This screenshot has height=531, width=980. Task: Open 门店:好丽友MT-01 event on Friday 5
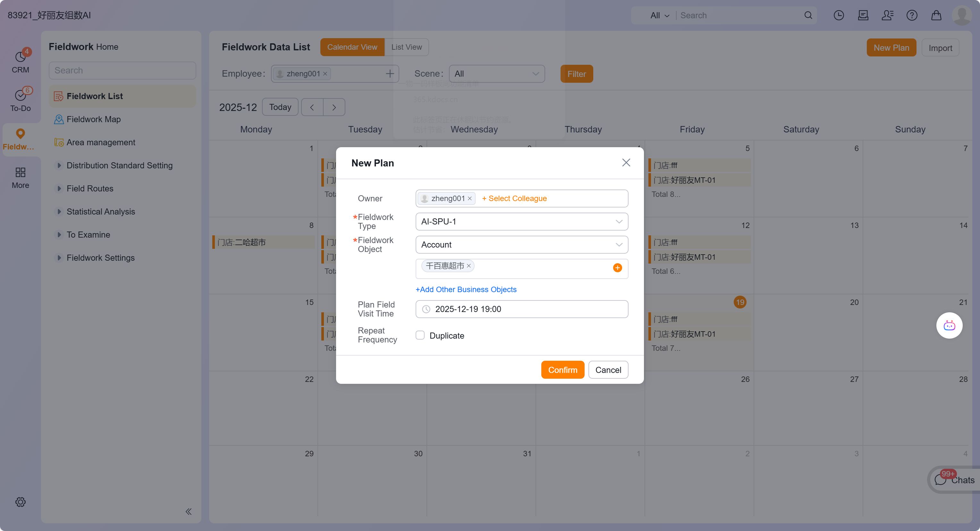click(699, 180)
